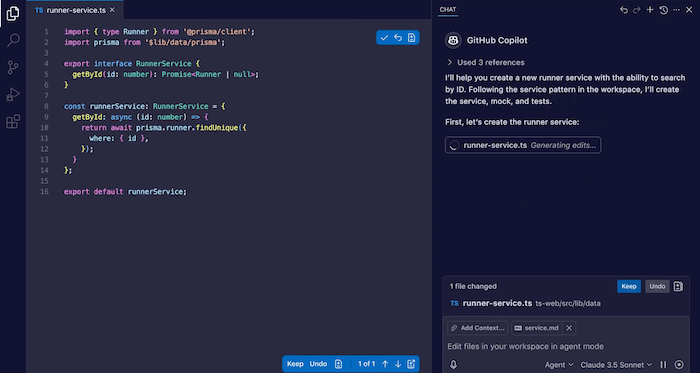Close the runner-service.ts editor tab
The width and height of the screenshot is (700, 373).
[x=112, y=10]
